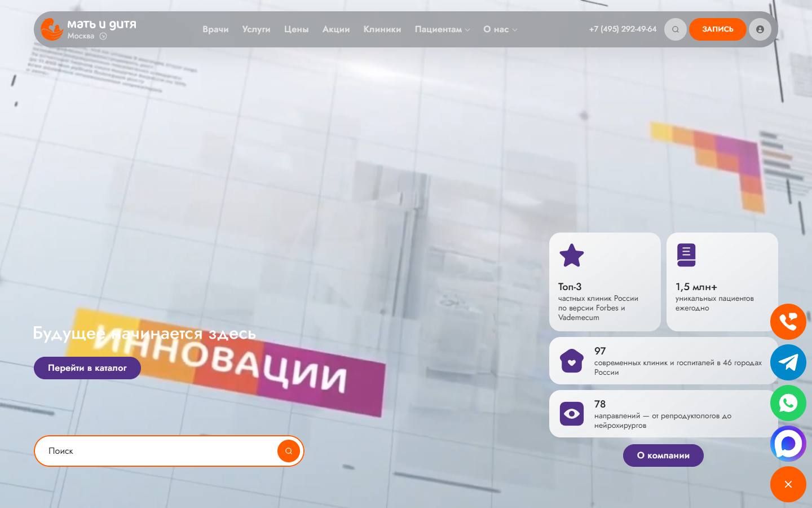Click the Будущее начинается здесь headline
This screenshot has width=812, height=508.
[x=144, y=333]
